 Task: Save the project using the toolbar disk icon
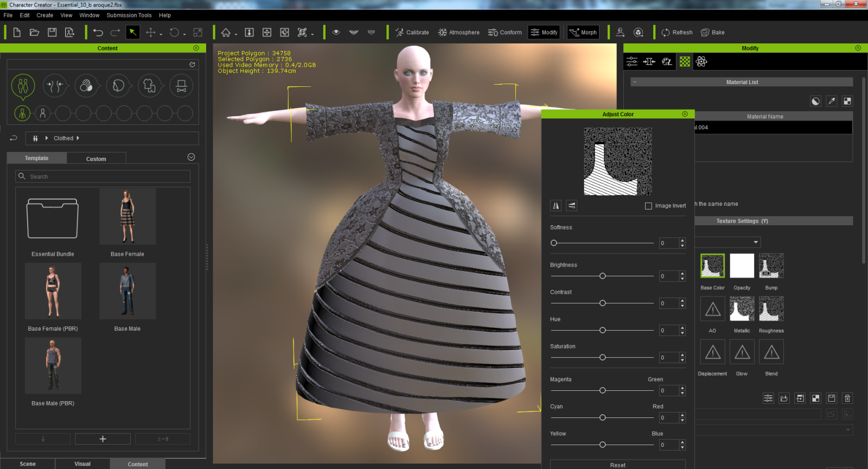coord(52,33)
